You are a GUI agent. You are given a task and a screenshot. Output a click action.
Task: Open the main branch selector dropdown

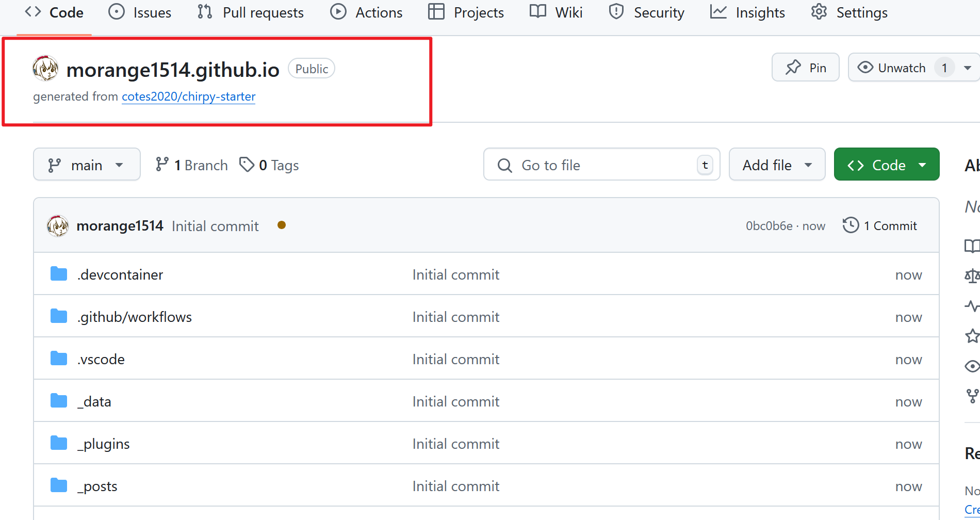pos(87,165)
